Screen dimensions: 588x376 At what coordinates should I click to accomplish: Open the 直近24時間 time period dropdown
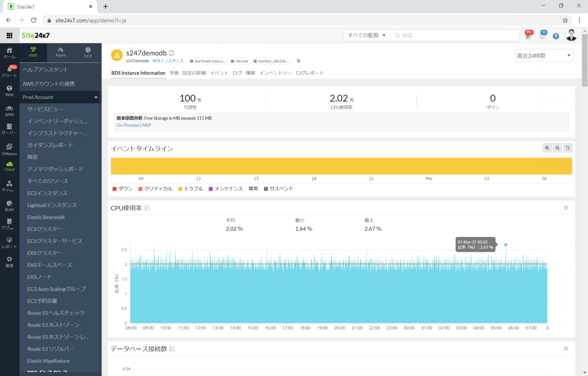pyautogui.click(x=544, y=55)
